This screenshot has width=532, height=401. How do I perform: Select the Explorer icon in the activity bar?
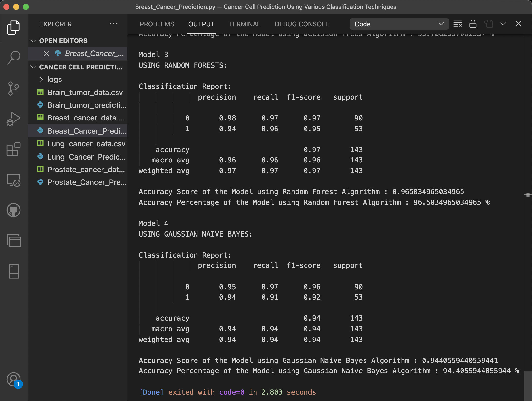tap(13, 28)
